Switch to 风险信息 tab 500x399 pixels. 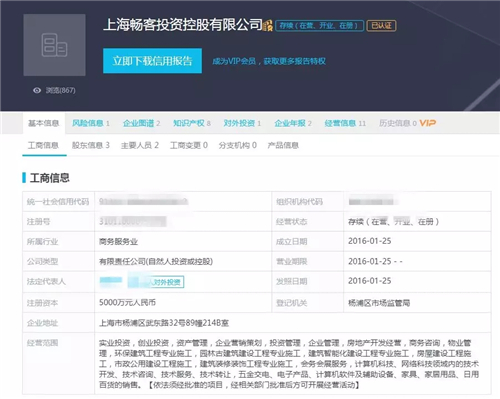(91, 123)
